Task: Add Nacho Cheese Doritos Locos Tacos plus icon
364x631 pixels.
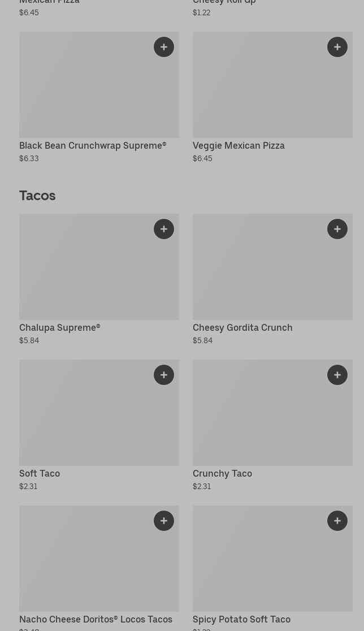Action: [x=164, y=521]
